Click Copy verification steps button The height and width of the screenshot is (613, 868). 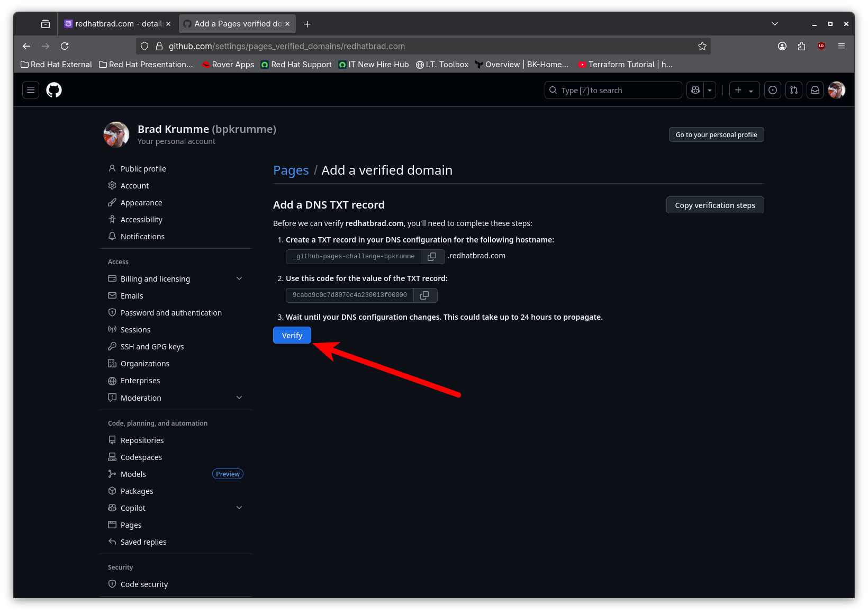tap(715, 205)
